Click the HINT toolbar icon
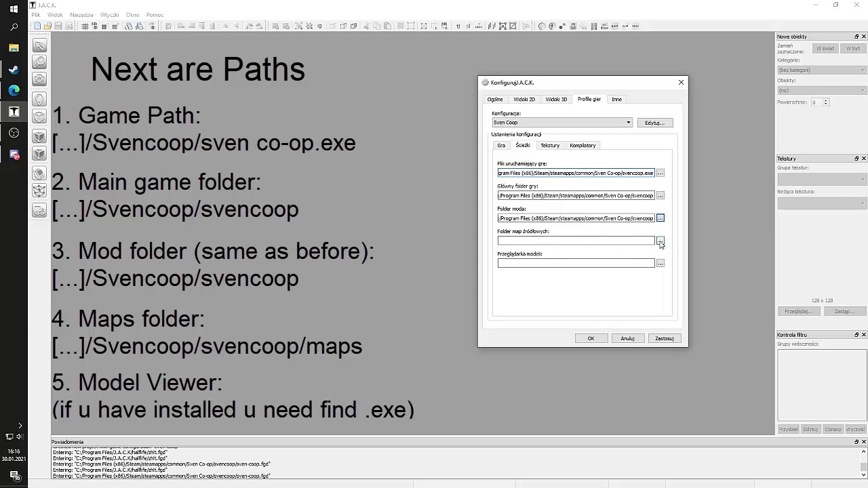 click(x=614, y=26)
